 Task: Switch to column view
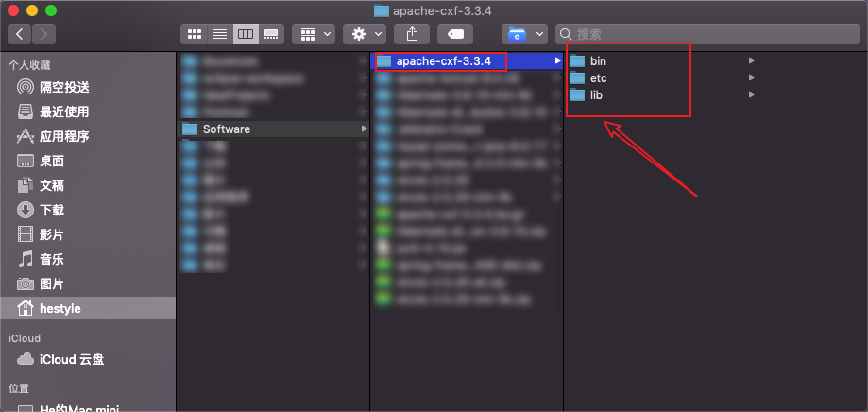246,34
